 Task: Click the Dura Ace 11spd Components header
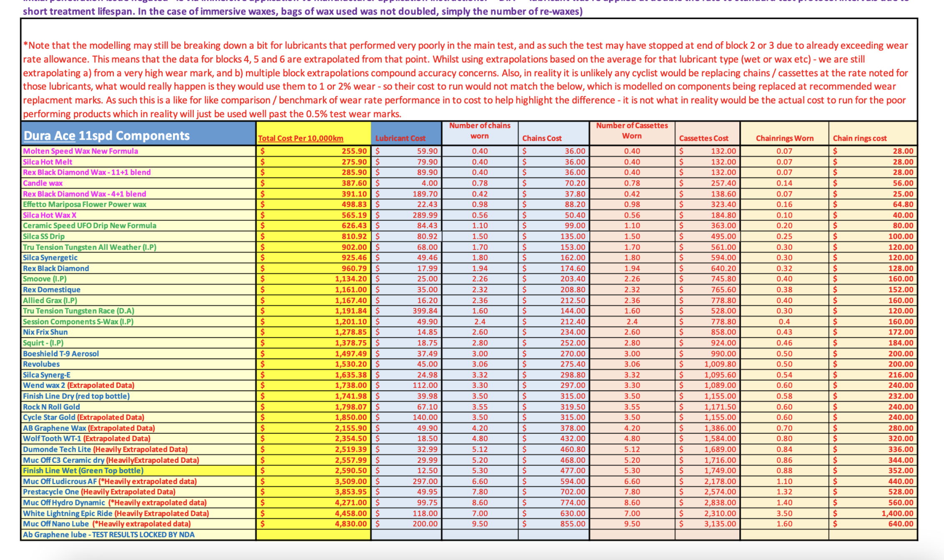tap(107, 136)
